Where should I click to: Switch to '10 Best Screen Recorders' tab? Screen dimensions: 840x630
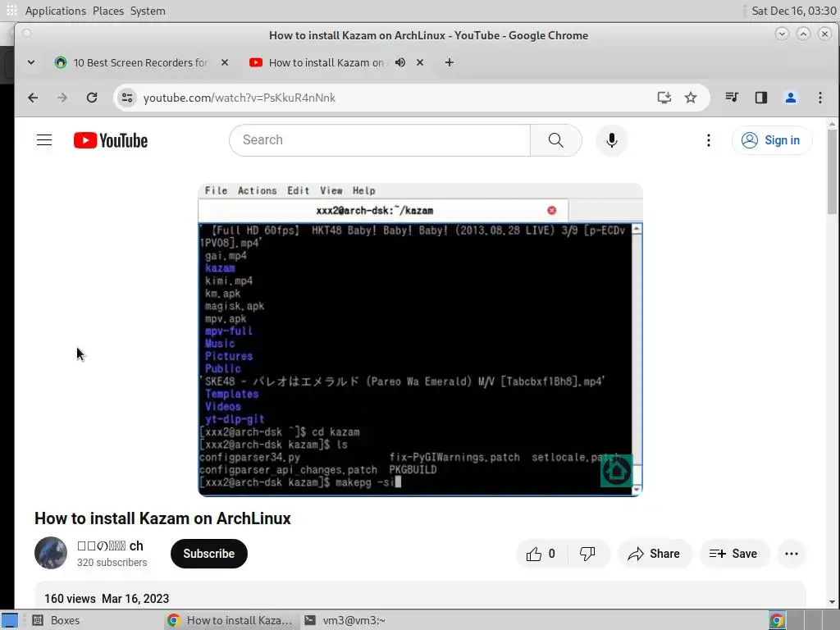(x=139, y=62)
